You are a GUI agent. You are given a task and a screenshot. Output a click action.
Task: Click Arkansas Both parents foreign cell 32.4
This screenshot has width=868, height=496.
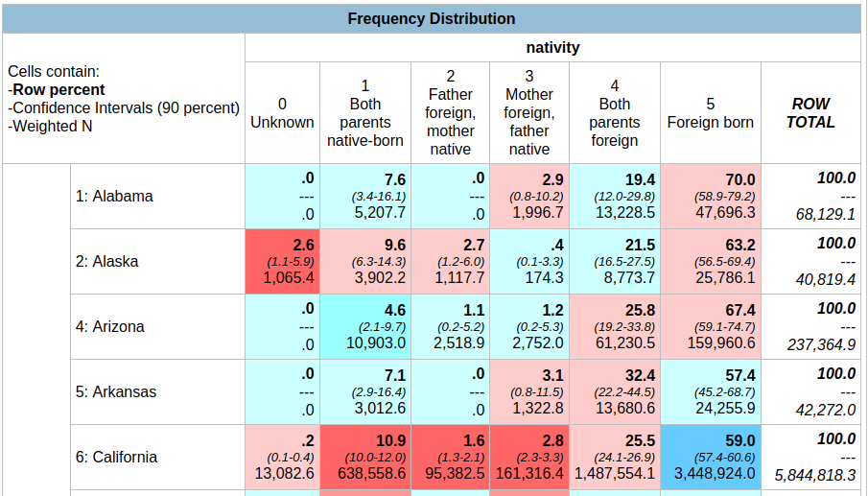tap(614, 392)
